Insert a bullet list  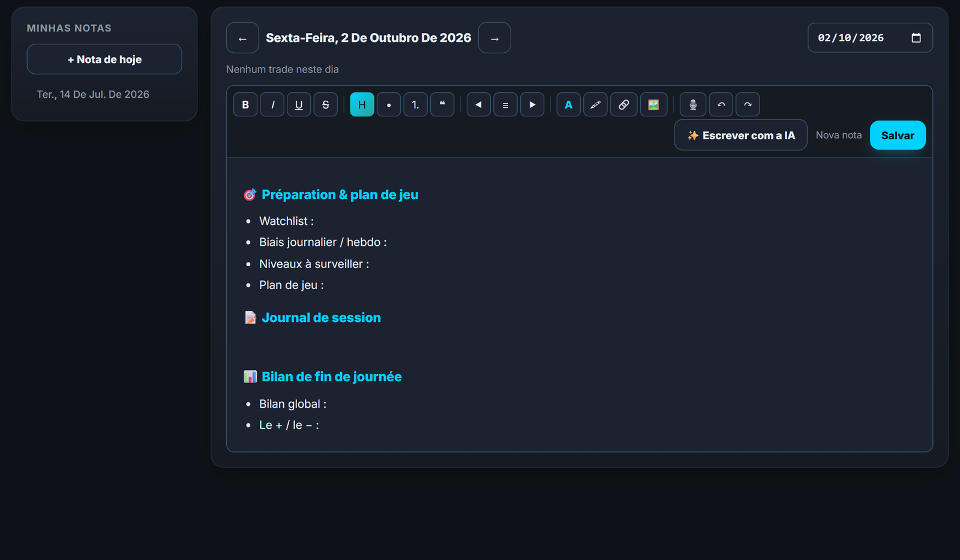pyautogui.click(x=389, y=104)
